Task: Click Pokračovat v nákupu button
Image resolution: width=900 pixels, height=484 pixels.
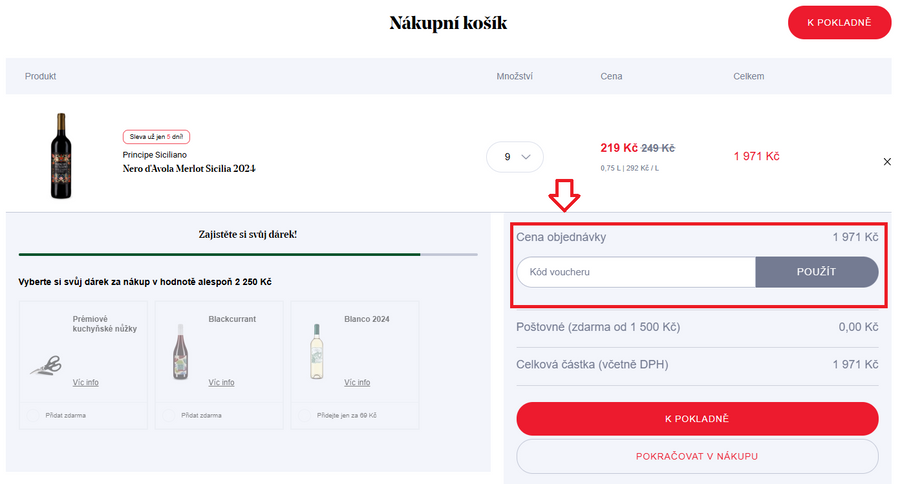Action: [x=697, y=456]
